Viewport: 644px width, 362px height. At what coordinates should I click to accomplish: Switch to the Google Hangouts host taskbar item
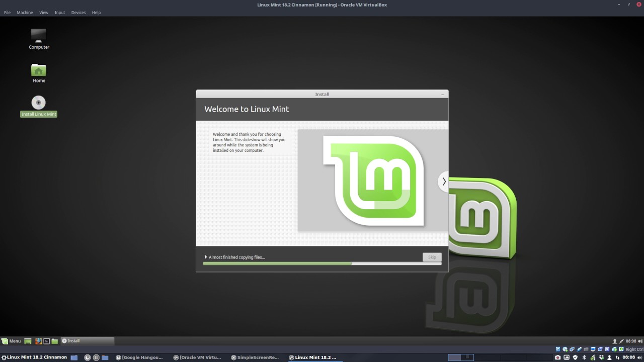(139, 357)
